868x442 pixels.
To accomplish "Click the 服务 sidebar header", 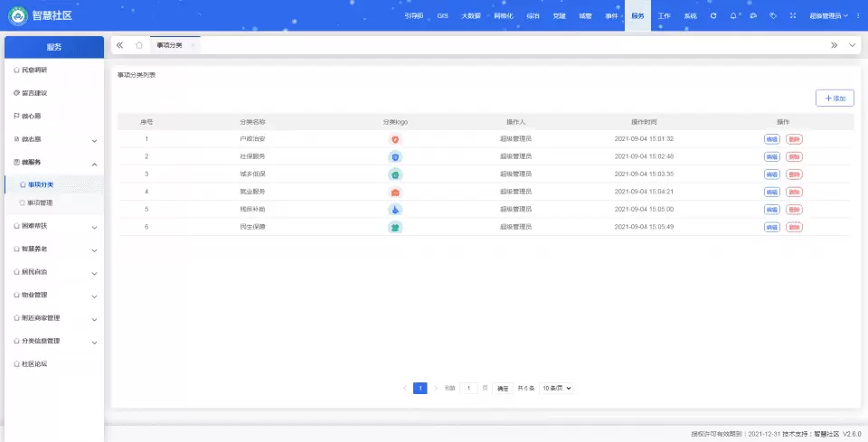I will click(x=53, y=47).
